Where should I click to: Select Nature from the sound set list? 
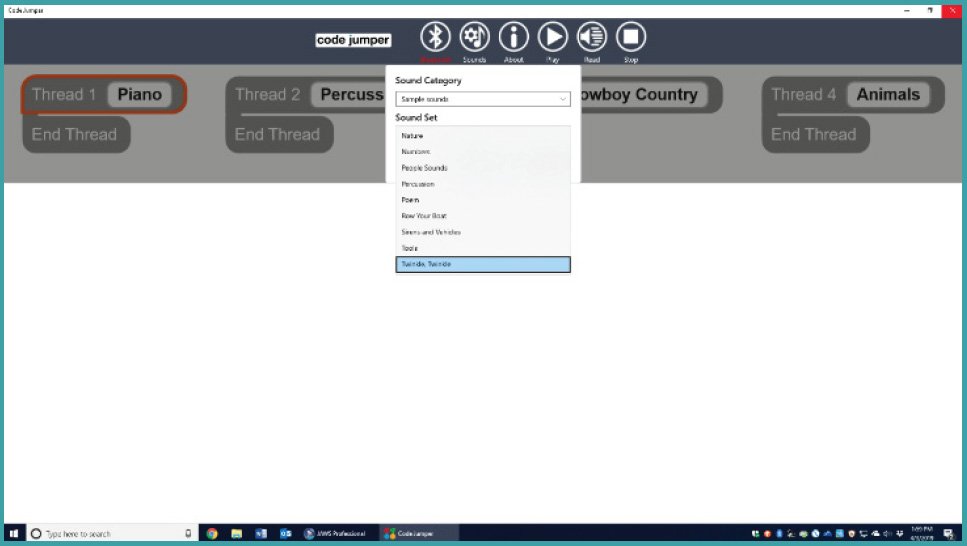pyautogui.click(x=483, y=136)
